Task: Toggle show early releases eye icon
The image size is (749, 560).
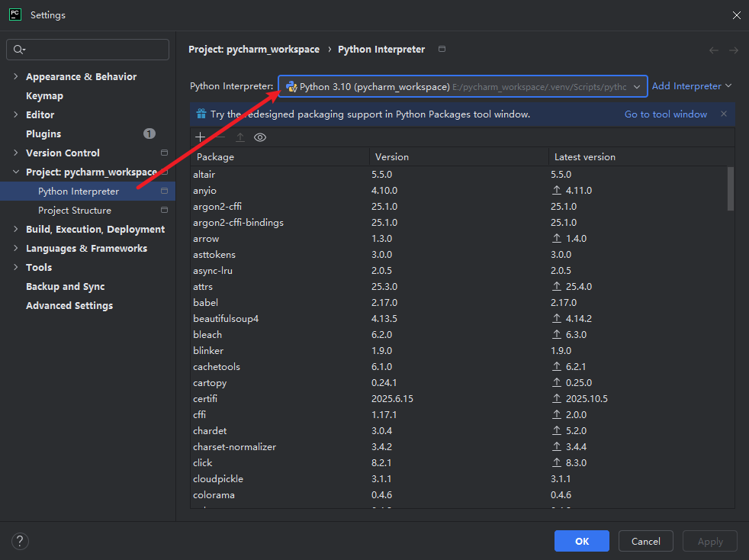Action: 260,137
